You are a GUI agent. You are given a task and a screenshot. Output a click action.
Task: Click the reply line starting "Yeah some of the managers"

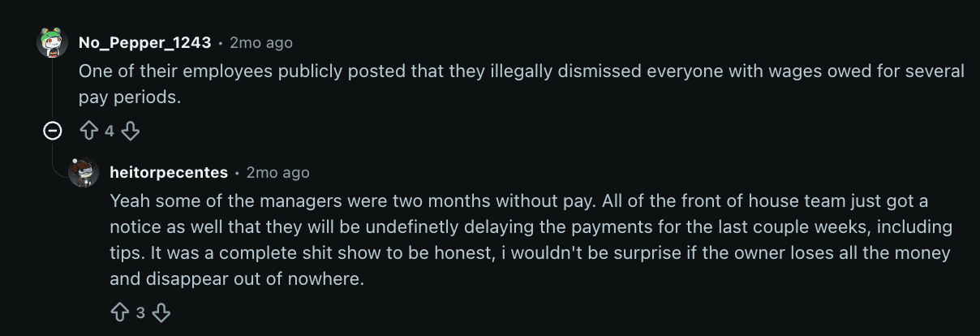[x=519, y=200]
